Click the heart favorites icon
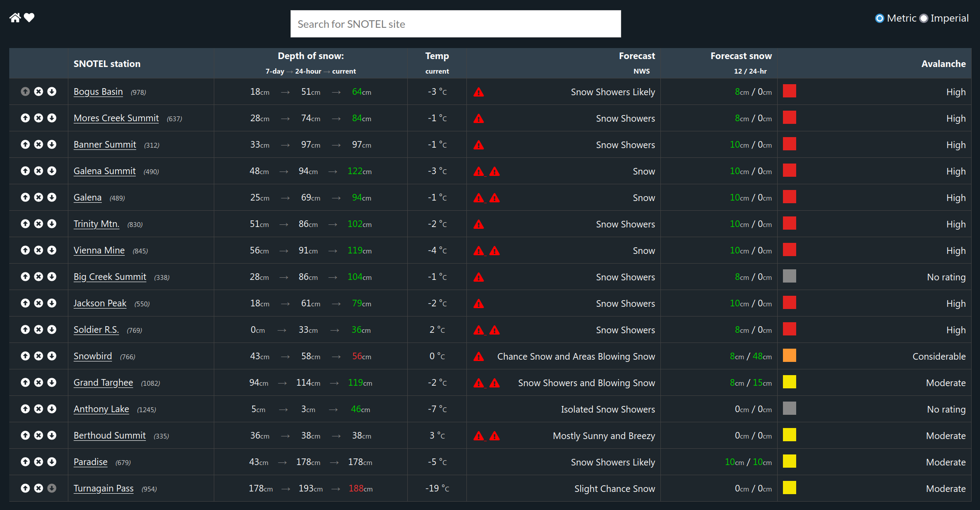The image size is (980, 510). point(29,18)
